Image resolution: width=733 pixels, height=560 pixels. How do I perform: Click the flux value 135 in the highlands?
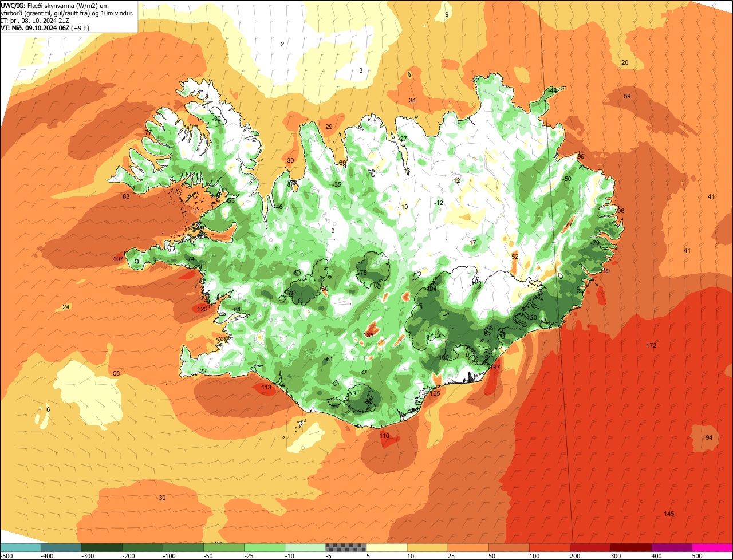(x=369, y=335)
